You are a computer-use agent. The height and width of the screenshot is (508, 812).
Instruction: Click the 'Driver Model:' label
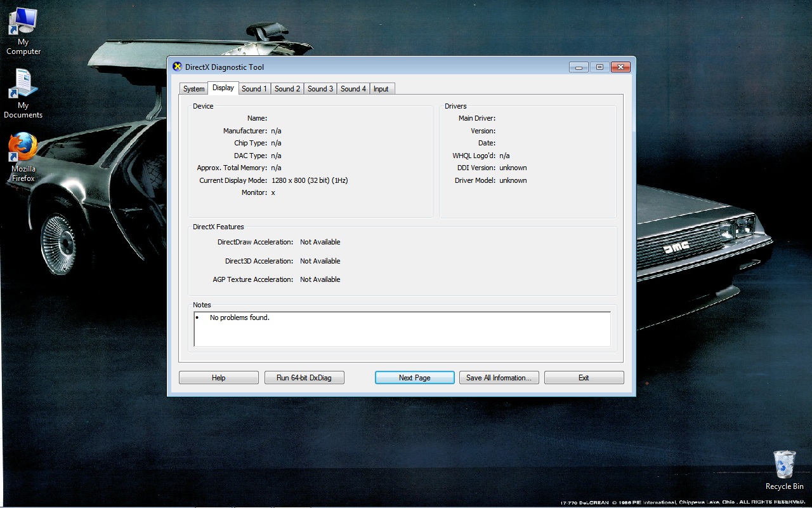[x=475, y=180]
